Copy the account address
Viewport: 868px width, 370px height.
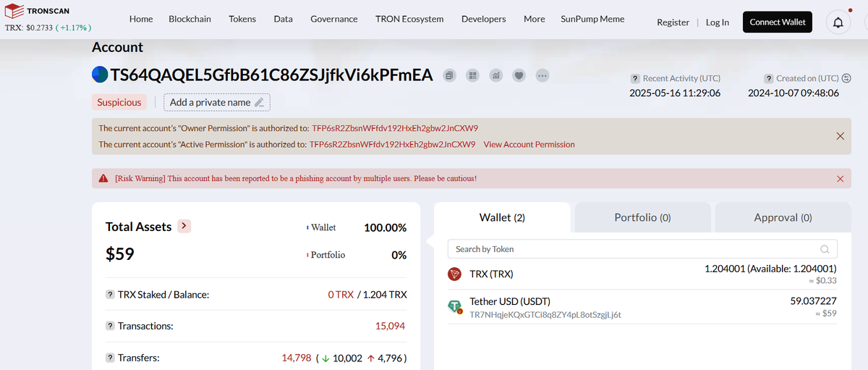pyautogui.click(x=449, y=75)
